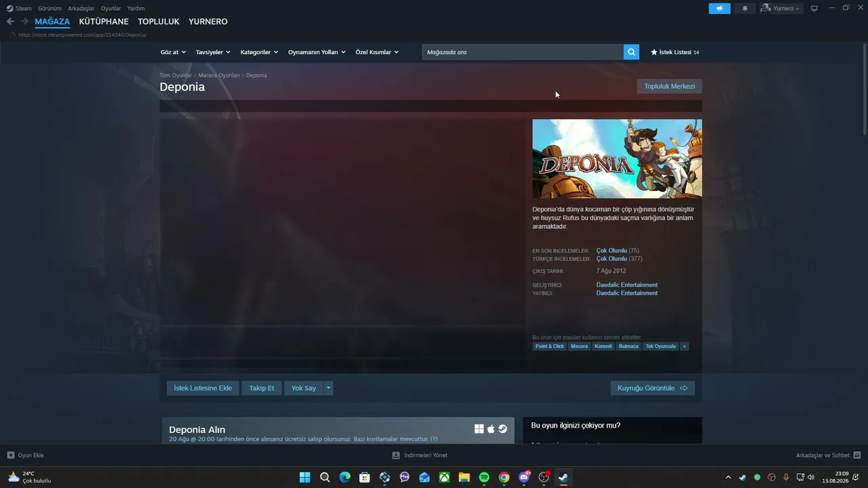Click the İstek Listesine Ekle button
Viewport: 868px width, 488px height.
pyautogui.click(x=203, y=388)
